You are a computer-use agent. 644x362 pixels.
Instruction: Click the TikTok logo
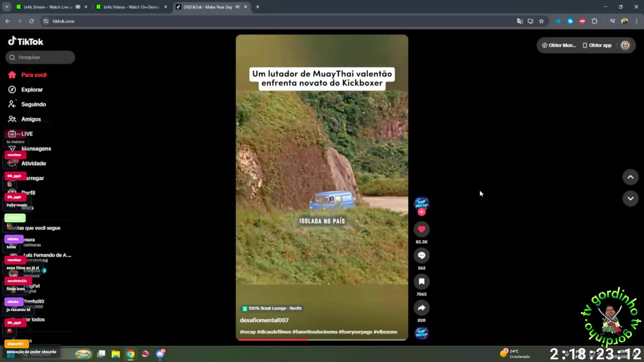26,41
